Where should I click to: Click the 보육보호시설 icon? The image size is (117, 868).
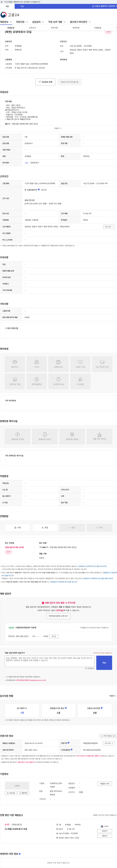click(58, 381)
